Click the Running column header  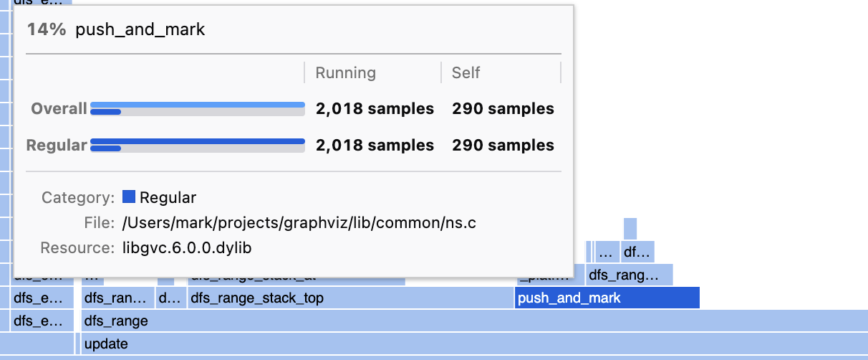coord(346,72)
